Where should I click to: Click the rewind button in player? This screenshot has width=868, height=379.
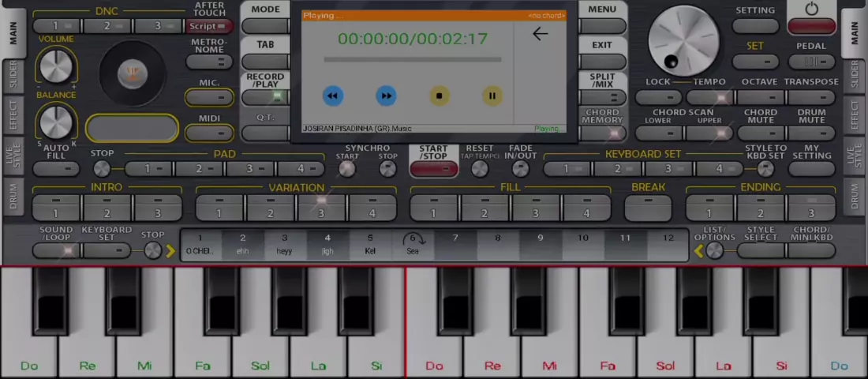(333, 96)
